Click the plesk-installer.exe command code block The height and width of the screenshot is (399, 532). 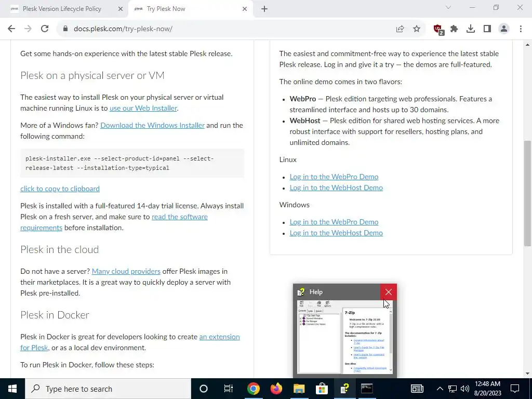[132, 163]
